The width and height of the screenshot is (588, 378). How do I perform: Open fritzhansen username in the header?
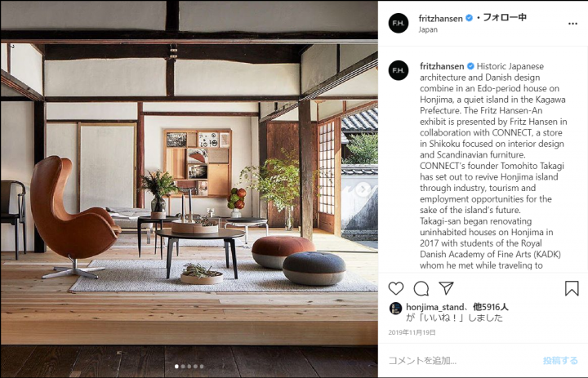[x=441, y=19]
